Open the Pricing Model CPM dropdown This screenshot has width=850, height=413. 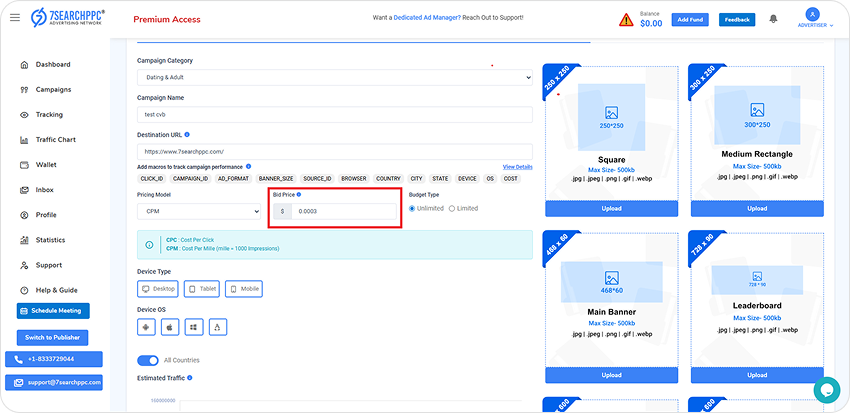199,211
